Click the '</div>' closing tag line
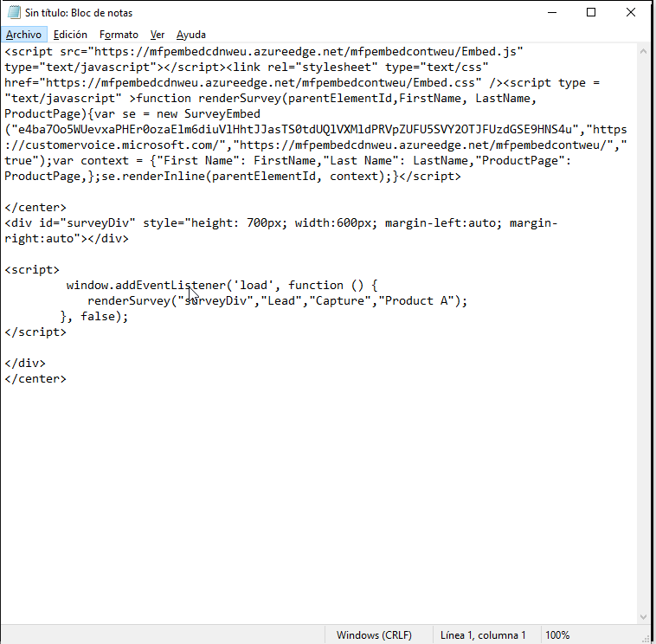The height and width of the screenshot is (644, 656). [x=25, y=364]
